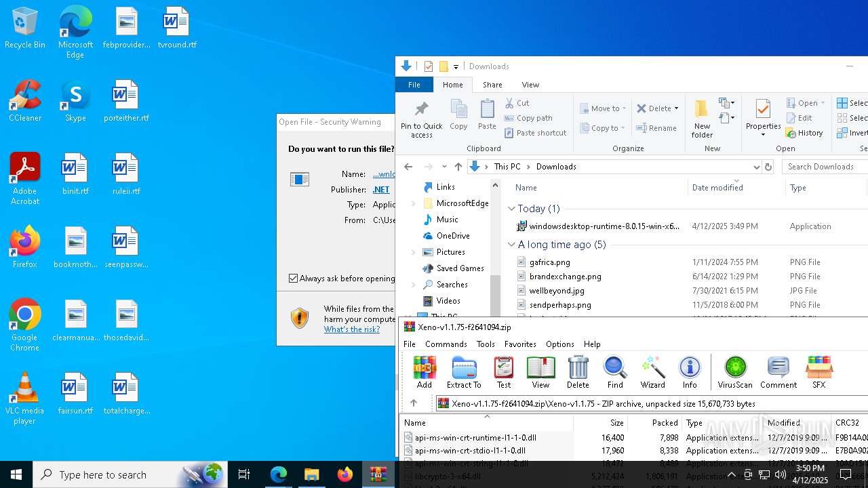
Task: Open Adobe Acrobat desktop shortcut
Action: click(25, 179)
